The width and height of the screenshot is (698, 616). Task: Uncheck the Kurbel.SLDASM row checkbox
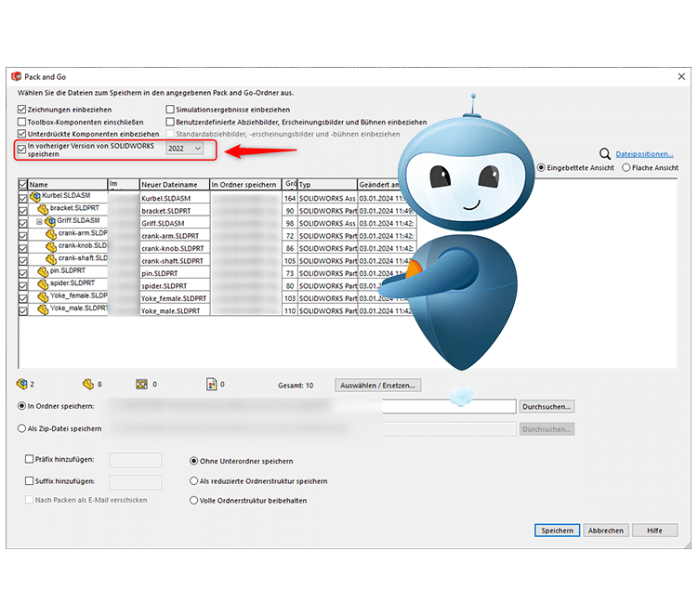[22, 198]
